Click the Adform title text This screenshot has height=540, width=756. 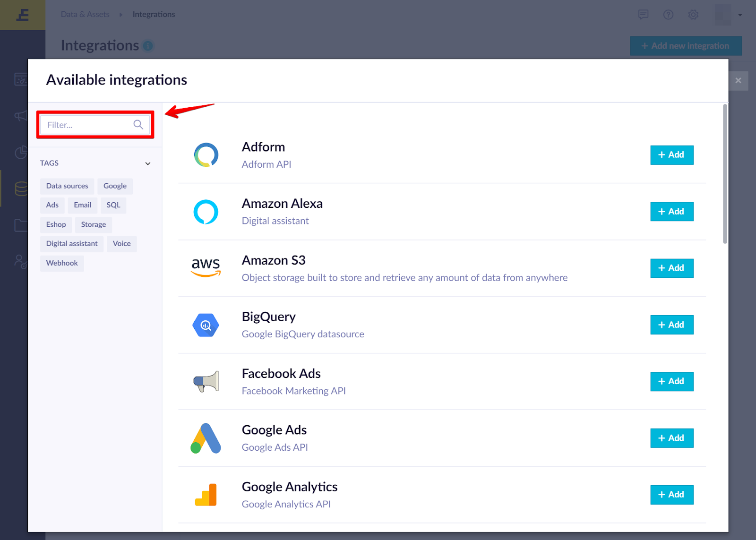[x=263, y=147]
